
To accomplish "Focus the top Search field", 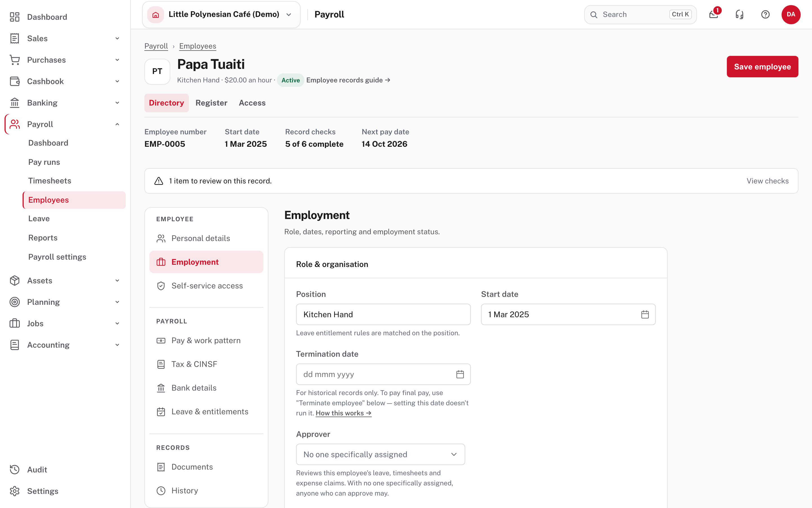I will [640, 14].
